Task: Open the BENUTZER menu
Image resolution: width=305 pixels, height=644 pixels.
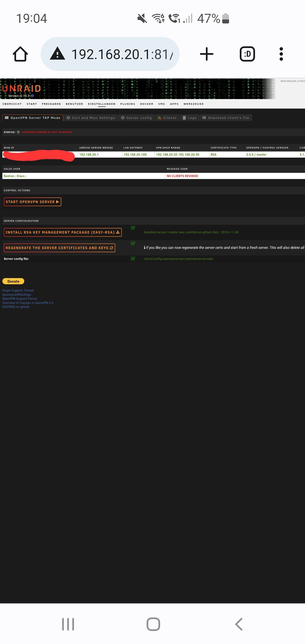Action: [74, 104]
